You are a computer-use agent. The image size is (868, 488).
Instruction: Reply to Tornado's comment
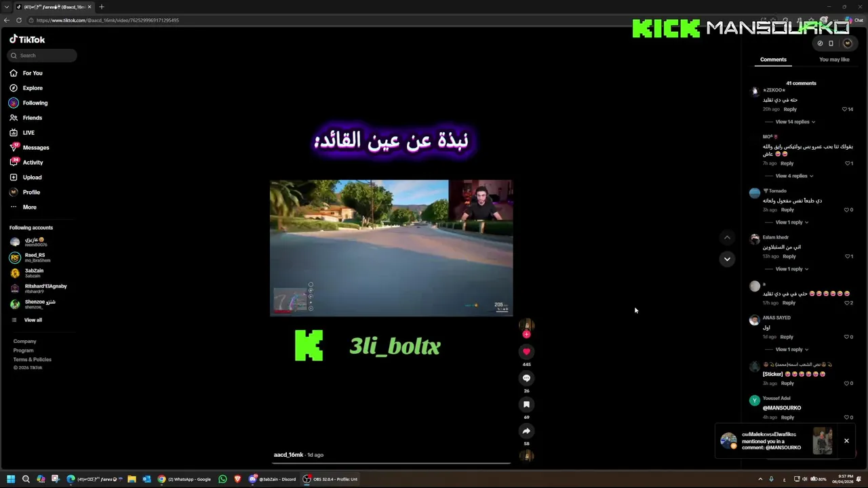[787, 210]
